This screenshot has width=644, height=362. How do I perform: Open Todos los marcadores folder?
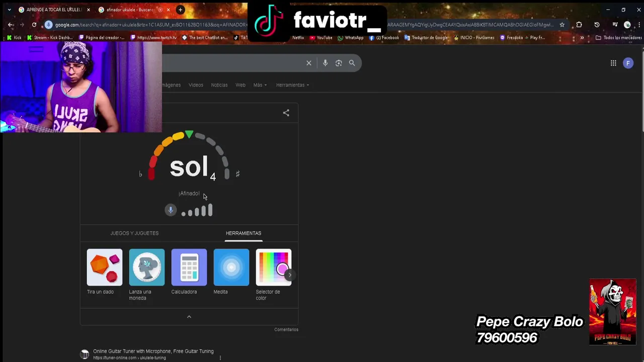(618, 38)
